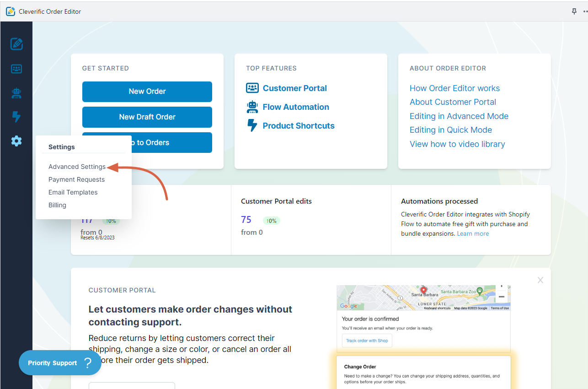
Task: Dismiss the Customer Portal banner with X
Action: (x=540, y=280)
